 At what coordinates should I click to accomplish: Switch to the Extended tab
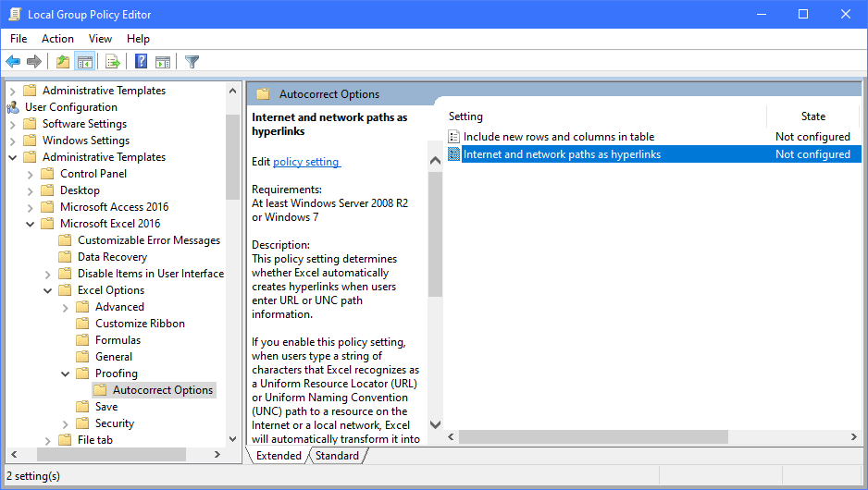click(x=279, y=456)
